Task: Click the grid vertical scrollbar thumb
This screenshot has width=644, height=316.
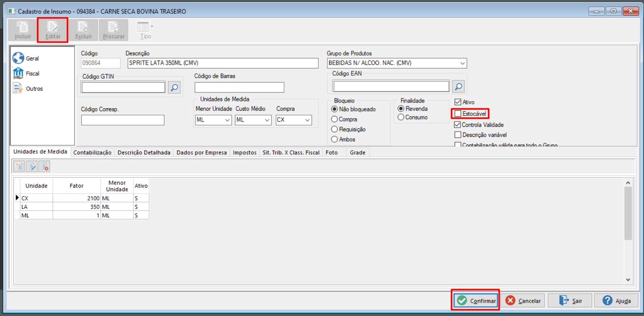Action: coord(628,213)
